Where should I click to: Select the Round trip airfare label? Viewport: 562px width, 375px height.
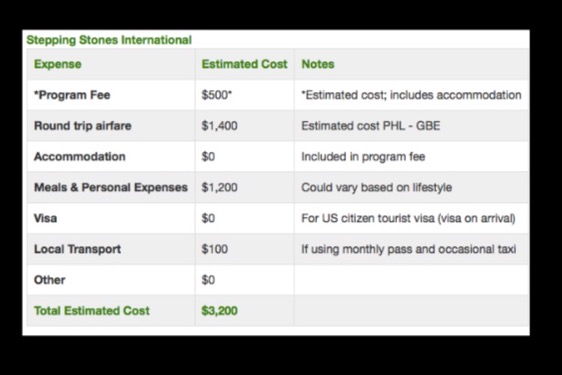pos(83,126)
